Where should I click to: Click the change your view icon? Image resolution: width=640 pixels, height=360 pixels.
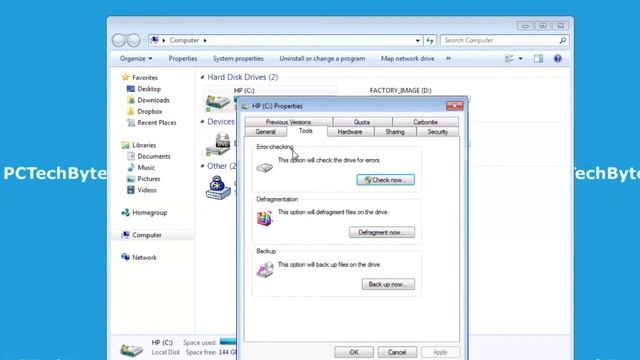(x=509, y=59)
